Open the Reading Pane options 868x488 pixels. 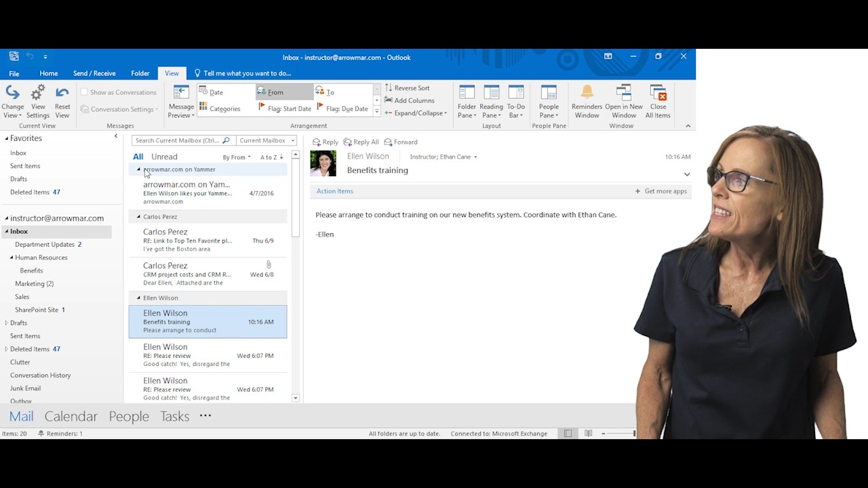[x=491, y=102]
